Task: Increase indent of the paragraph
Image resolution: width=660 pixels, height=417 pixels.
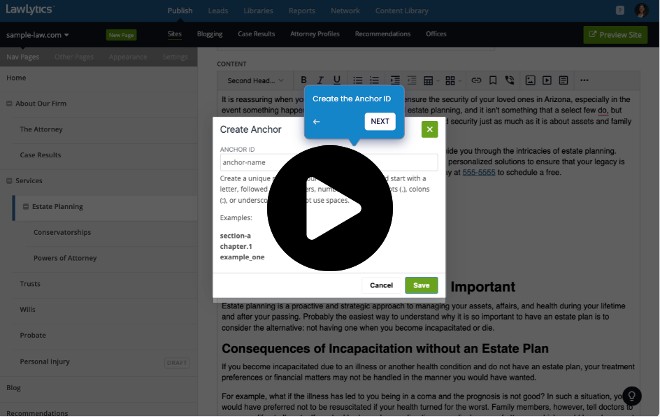Action: tap(395, 80)
